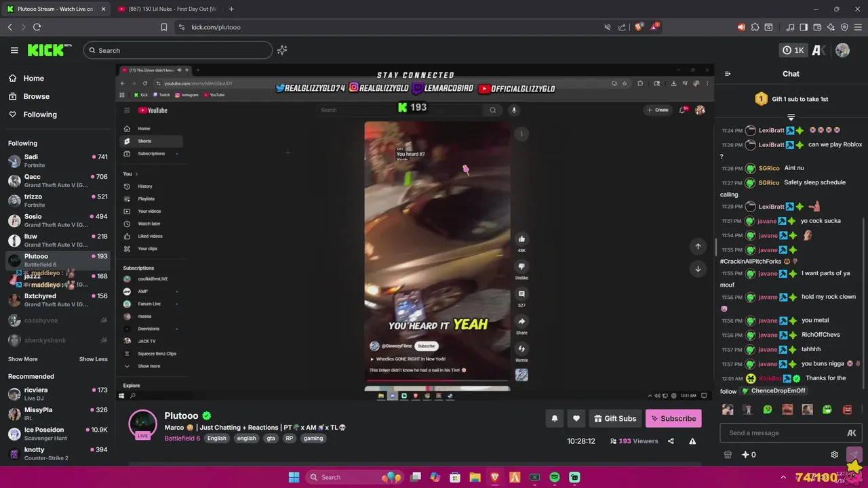The height and width of the screenshot is (488, 868).
Task: Click the share page icon in address bar
Action: tap(622, 27)
